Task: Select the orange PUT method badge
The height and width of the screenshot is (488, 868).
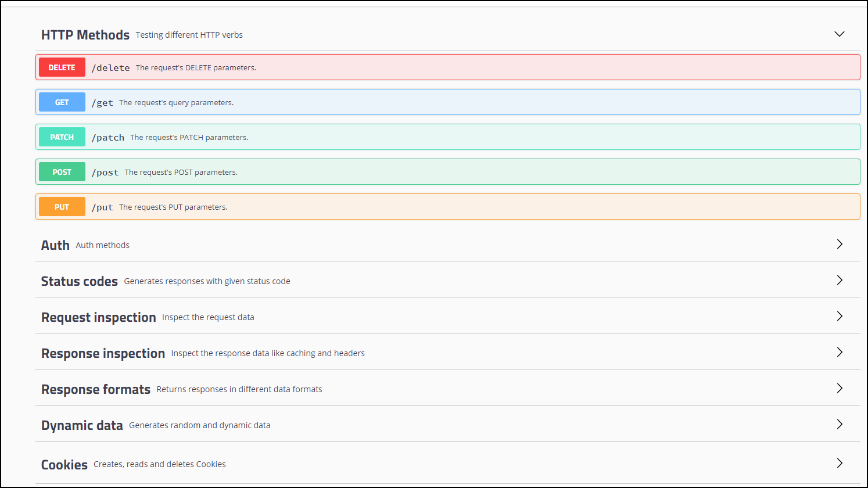Action: pos(62,207)
